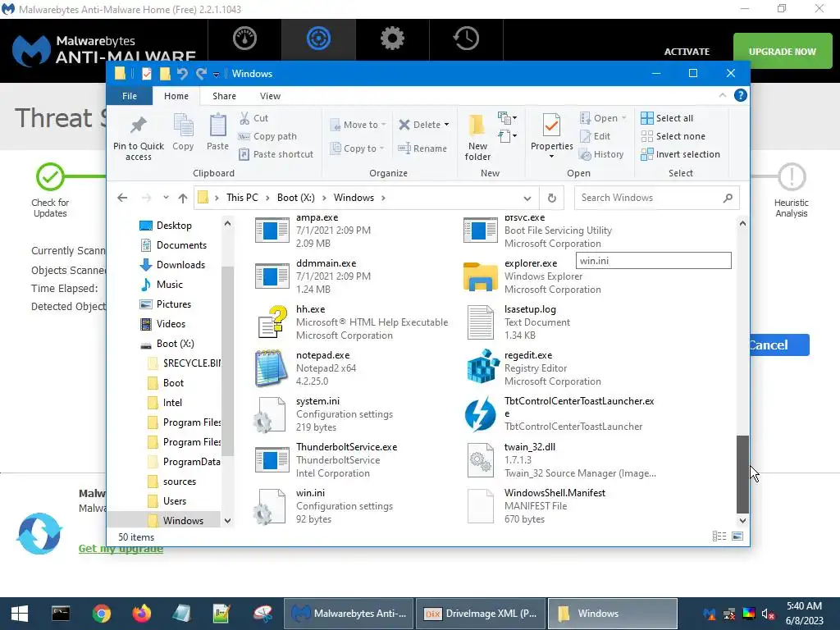The image size is (840, 630).
Task: Open Chrome from the taskbar
Action: 101,614
